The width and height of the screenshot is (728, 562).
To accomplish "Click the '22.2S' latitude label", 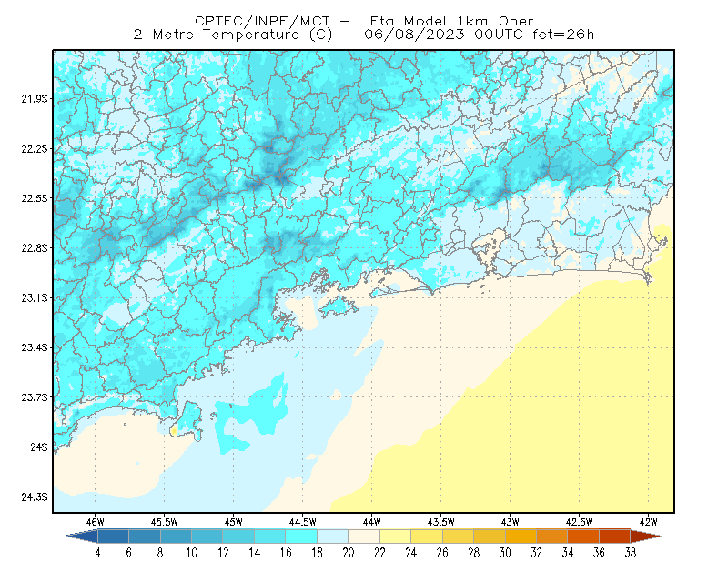I will pyautogui.click(x=35, y=148).
